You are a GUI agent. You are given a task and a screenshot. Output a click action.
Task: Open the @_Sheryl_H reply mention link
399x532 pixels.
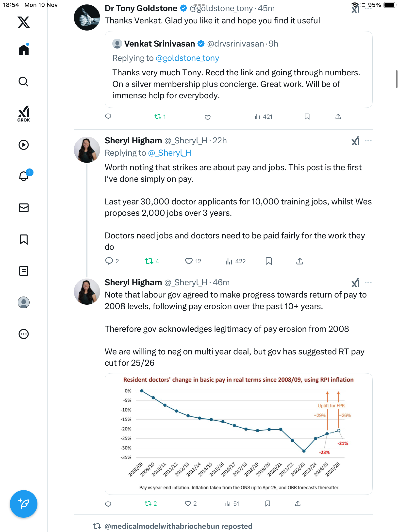coord(170,153)
